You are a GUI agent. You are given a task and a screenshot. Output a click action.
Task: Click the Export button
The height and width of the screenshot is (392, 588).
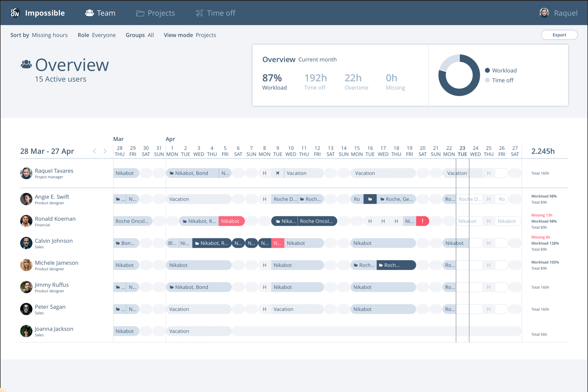[559, 35]
